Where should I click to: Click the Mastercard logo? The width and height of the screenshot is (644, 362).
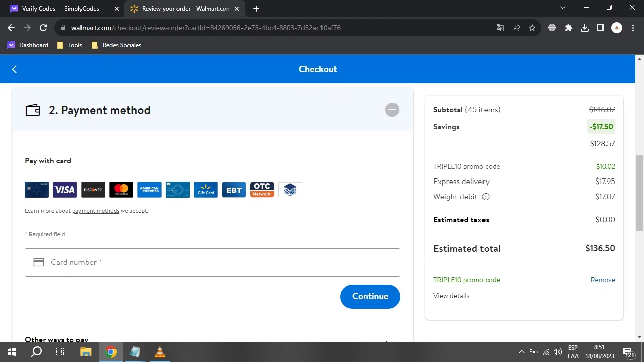pos(121,190)
